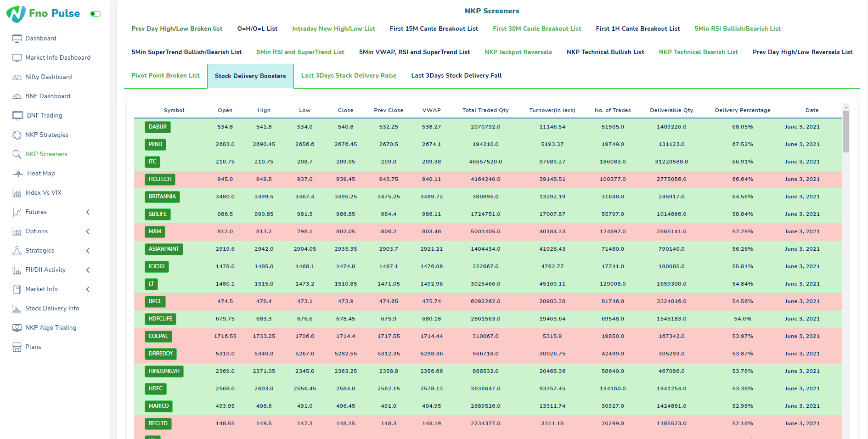Click the DABUR symbol button
This screenshot has width=868, height=439.
(158, 127)
